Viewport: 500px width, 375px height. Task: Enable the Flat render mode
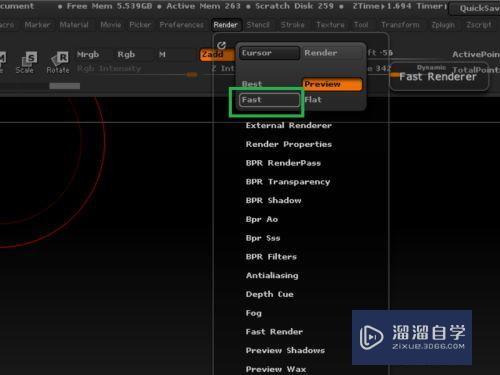coord(332,100)
